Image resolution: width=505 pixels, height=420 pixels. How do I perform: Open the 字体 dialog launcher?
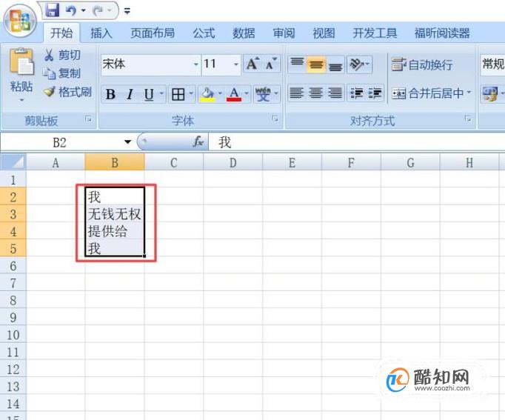(275, 119)
